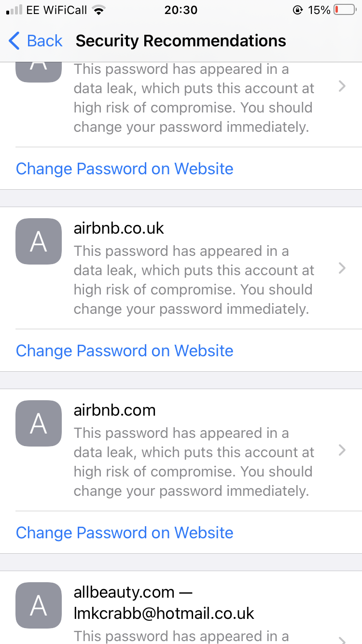Open the allbeauty.com lmkcrabb@hotmail.co.uk entry
Screen dimensions: 362x644
coord(164,602)
